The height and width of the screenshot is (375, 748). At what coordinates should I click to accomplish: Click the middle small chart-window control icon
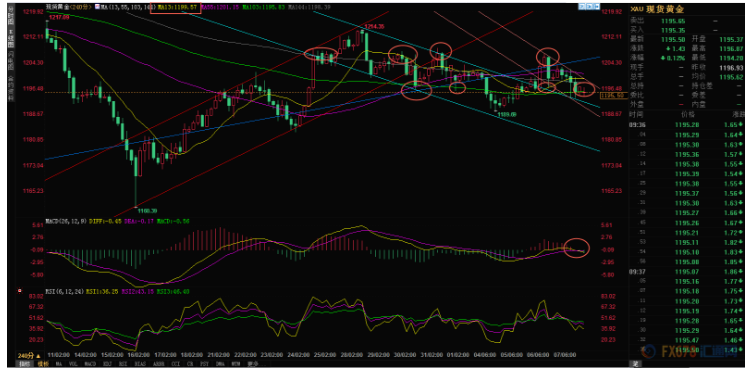[589, 7]
